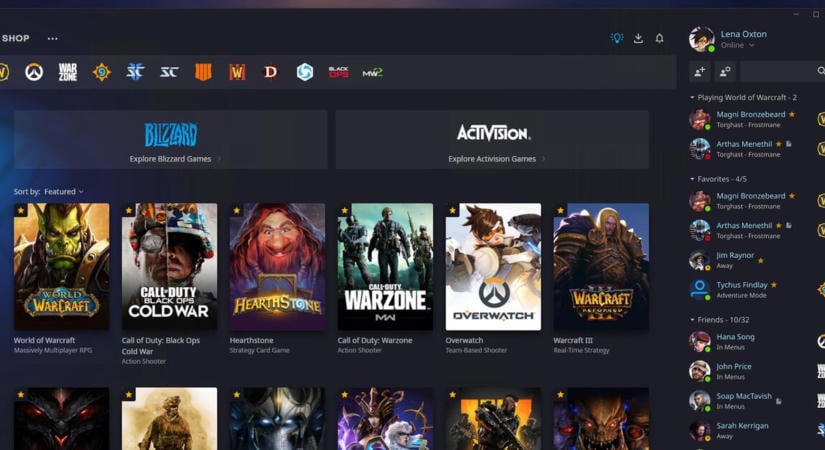The width and height of the screenshot is (825, 450).
Task: Switch to the SHOP tab
Action: (x=15, y=38)
